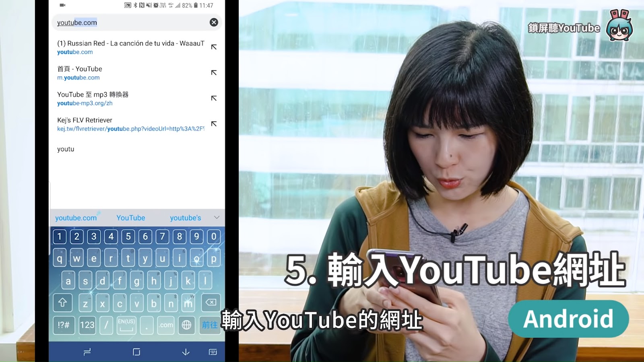Tap the letter e key
This screenshot has height=362, width=644.
tap(94, 258)
